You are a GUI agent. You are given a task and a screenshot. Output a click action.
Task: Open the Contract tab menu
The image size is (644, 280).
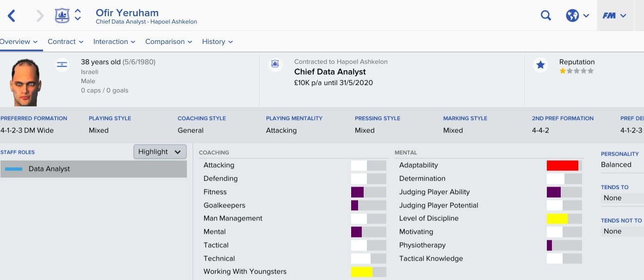point(65,42)
